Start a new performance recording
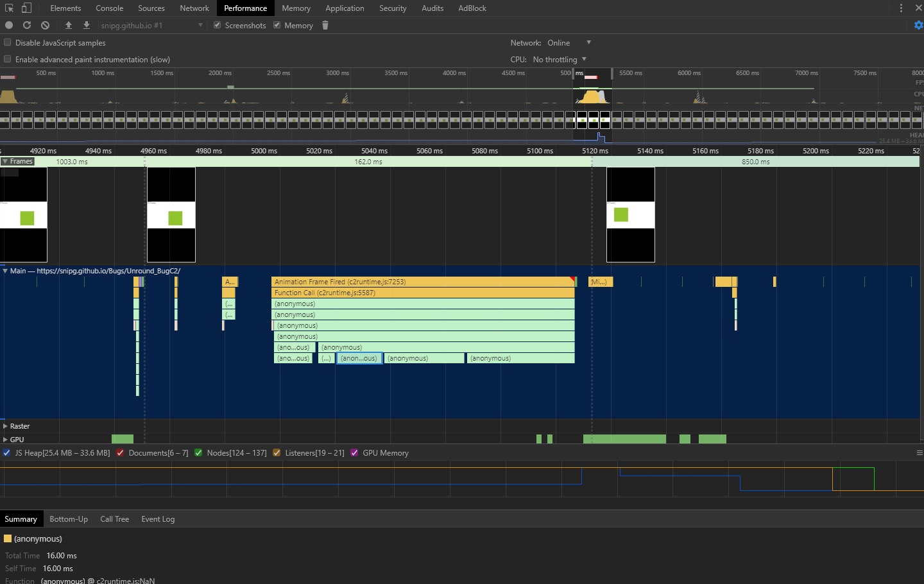 9,25
